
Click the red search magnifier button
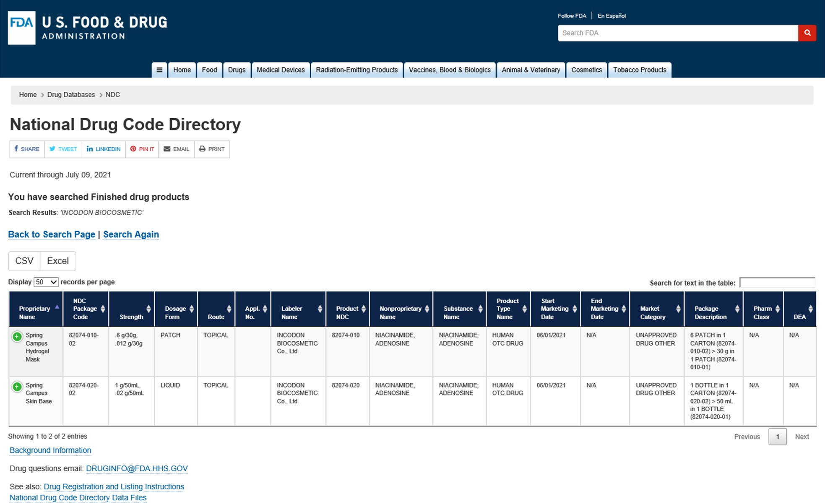coord(807,33)
